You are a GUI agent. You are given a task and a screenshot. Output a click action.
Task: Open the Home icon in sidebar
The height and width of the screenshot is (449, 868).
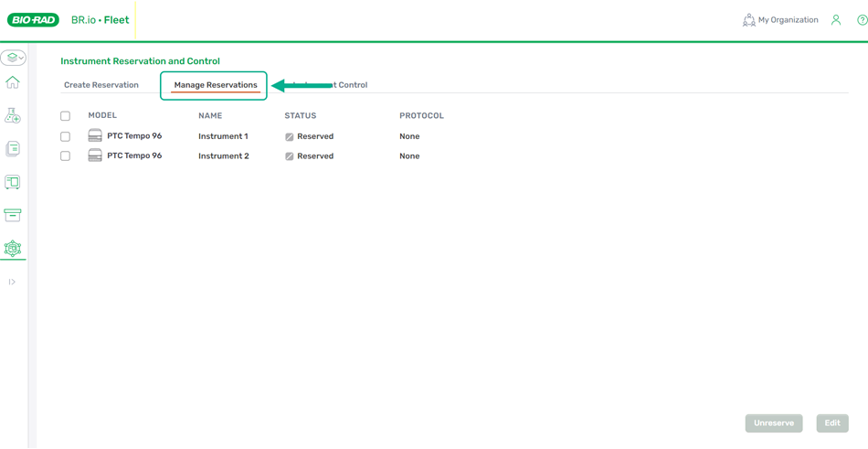(x=13, y=82)
